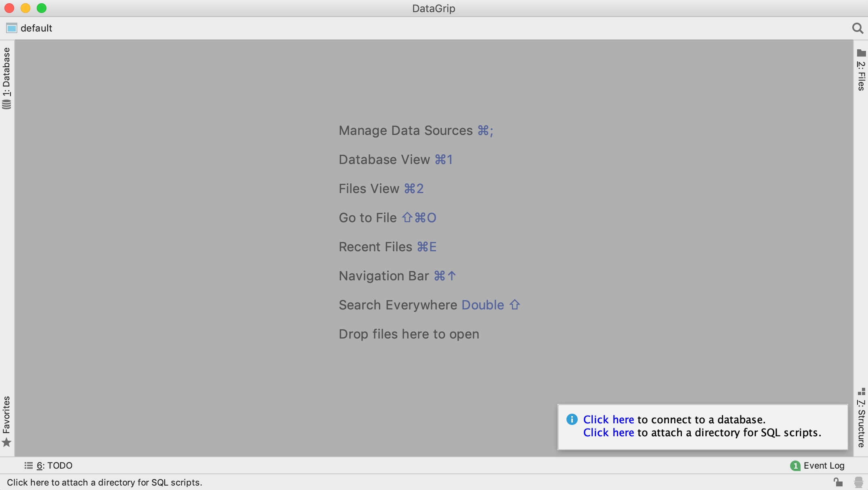Click the Recent Files hint text
The height and width of the screenshot is (490, 868).
tap(375, 247)
